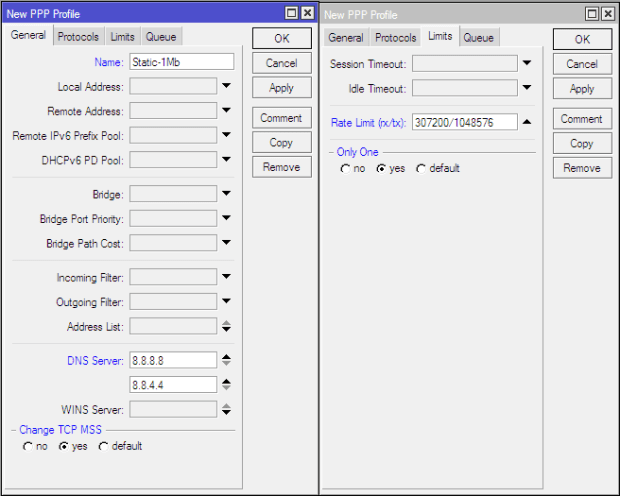Expand the Bridge Path Cost arrow

click(x=226, y=242)
